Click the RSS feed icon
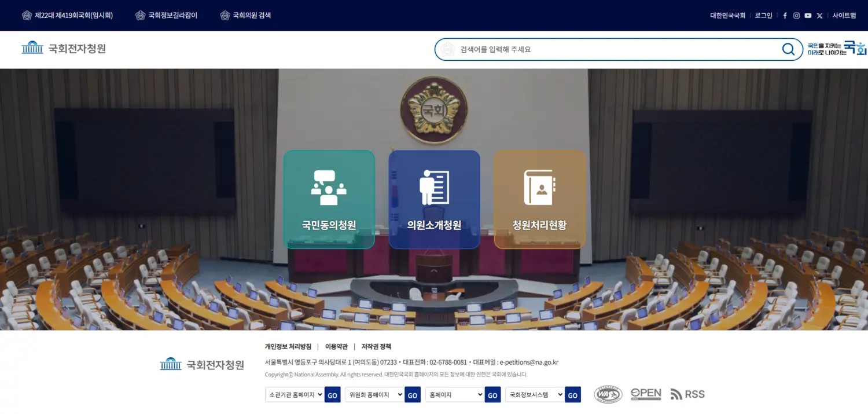 click(x=687, y=394)
